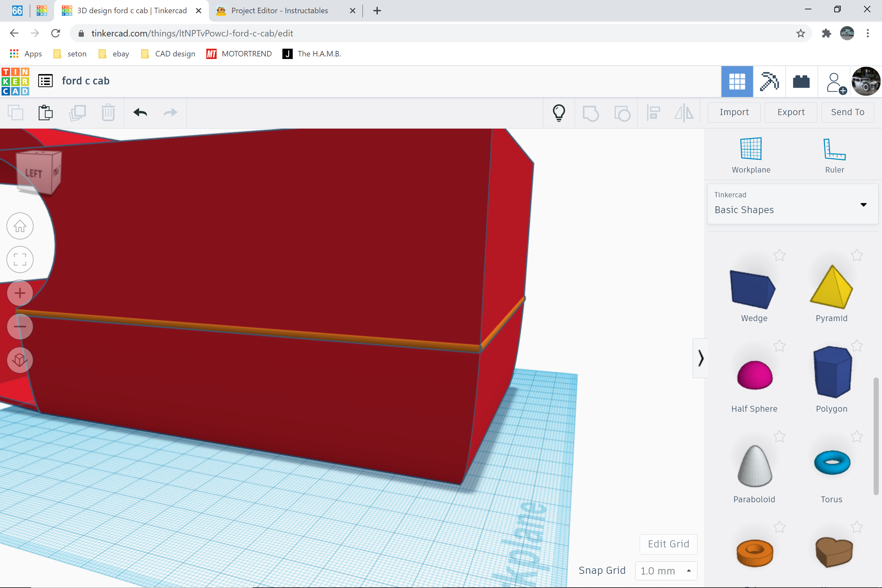Undo the last action
Viewport: 882px width, 588px height.
click(x=140, y=112)
